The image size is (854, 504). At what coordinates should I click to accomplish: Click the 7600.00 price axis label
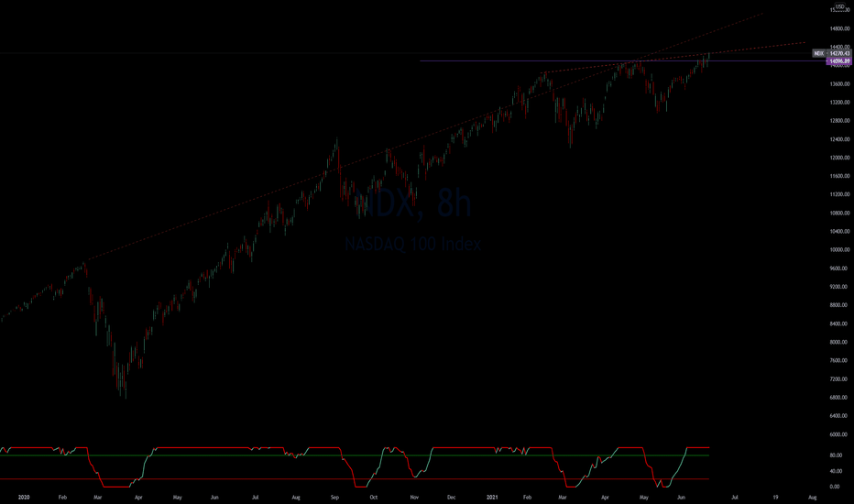(x=839, y=360)
